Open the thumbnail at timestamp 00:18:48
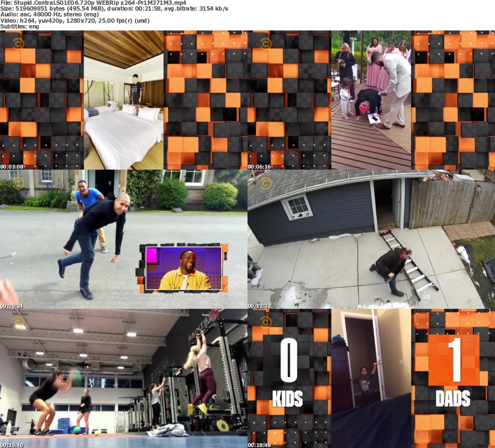 coord(371,378)
